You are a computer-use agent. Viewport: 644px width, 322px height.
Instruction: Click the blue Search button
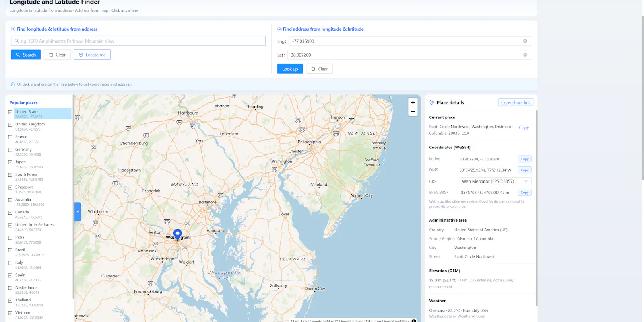coord(26,55)
